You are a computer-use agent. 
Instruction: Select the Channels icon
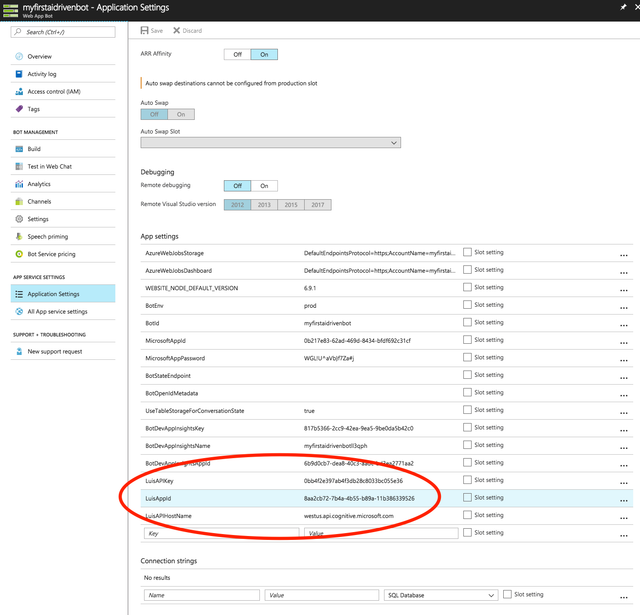coord(19,202)
